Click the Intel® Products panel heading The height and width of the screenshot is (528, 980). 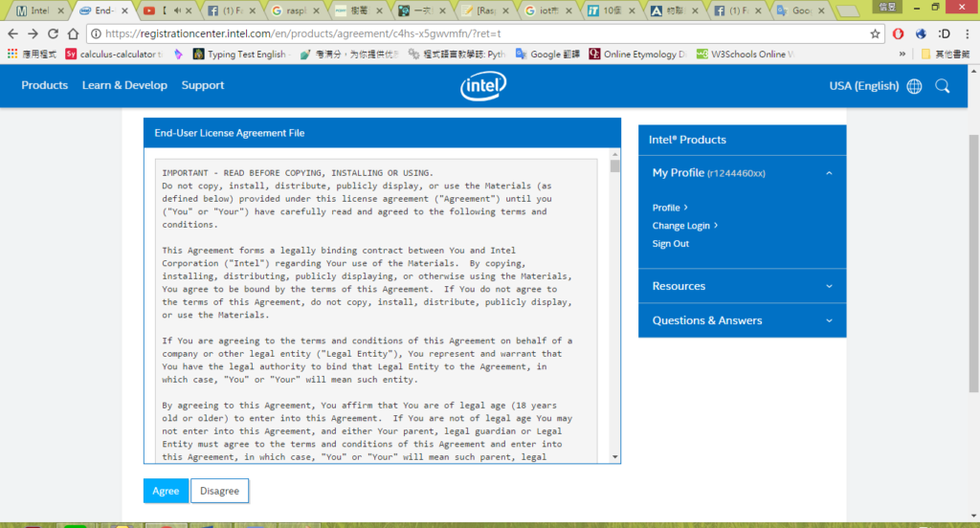(687, 140)
